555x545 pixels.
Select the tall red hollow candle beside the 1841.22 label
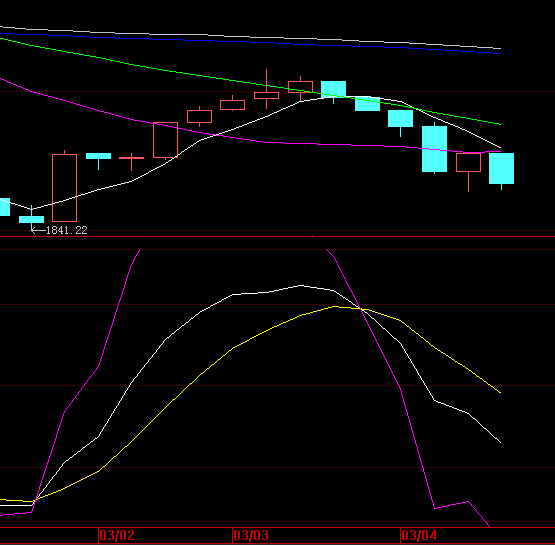[64, 188]
